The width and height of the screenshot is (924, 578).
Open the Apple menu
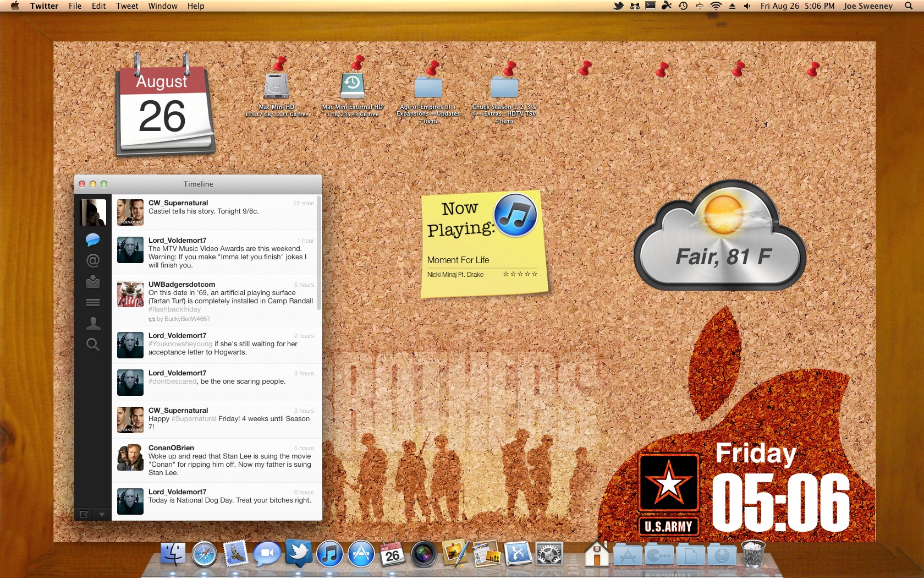15,6
